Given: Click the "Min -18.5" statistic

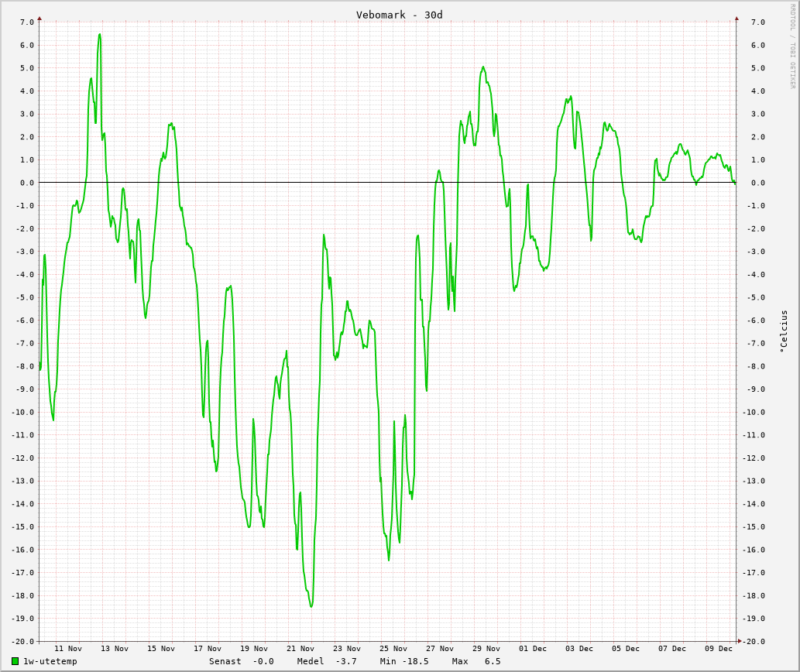Looking at the screenshot, I should tap(403, 661).
